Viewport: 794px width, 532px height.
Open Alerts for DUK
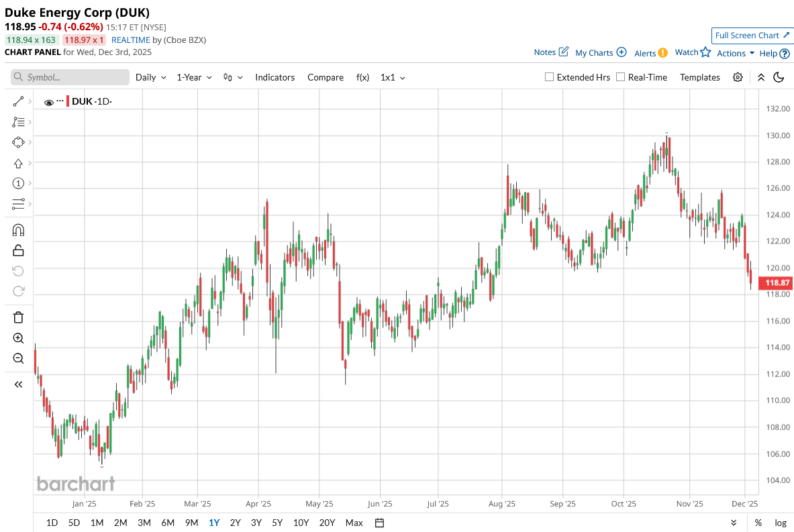click(651, 53)
